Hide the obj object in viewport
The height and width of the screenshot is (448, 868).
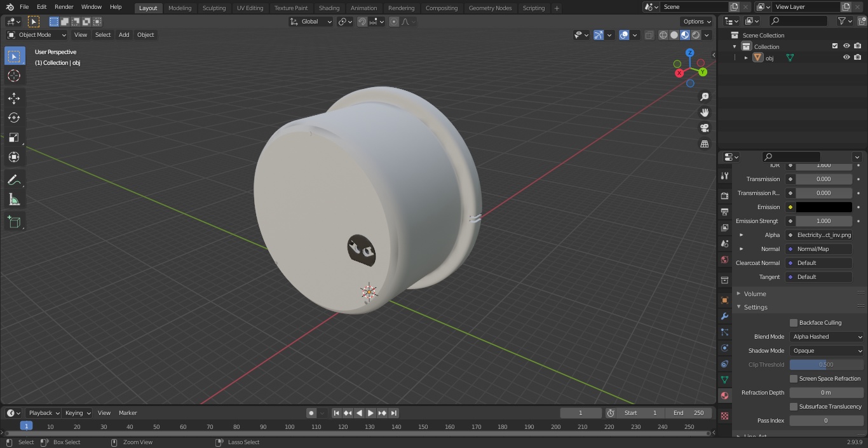coord(846,58)
